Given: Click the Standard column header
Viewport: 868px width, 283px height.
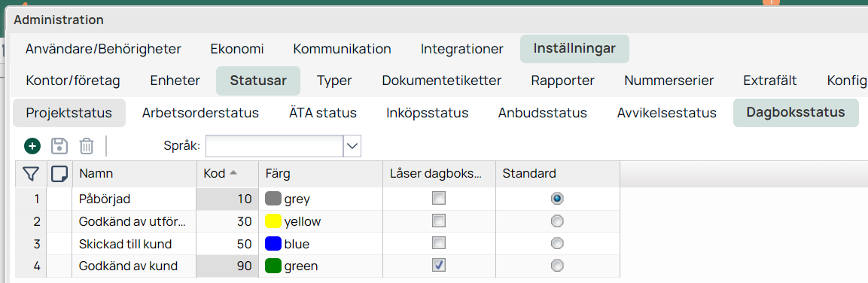Looking at the screenshot, I should (557, 174).
